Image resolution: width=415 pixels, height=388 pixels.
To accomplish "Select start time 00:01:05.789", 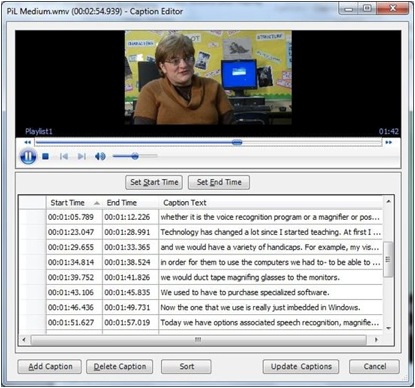I will click(x=74, y=217).
